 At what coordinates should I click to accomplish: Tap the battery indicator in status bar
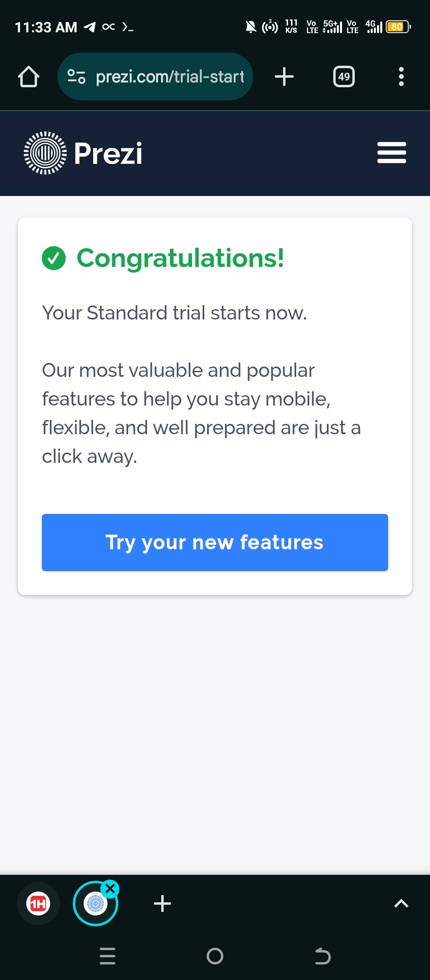pyautogui.click(x=398, y=27)
